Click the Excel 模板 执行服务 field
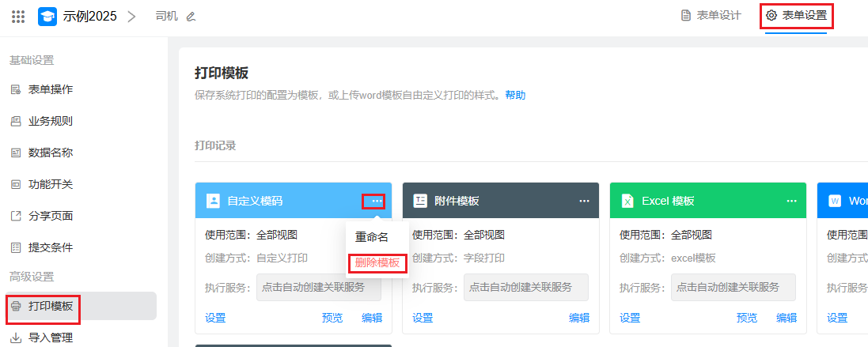 pos(733,287)
